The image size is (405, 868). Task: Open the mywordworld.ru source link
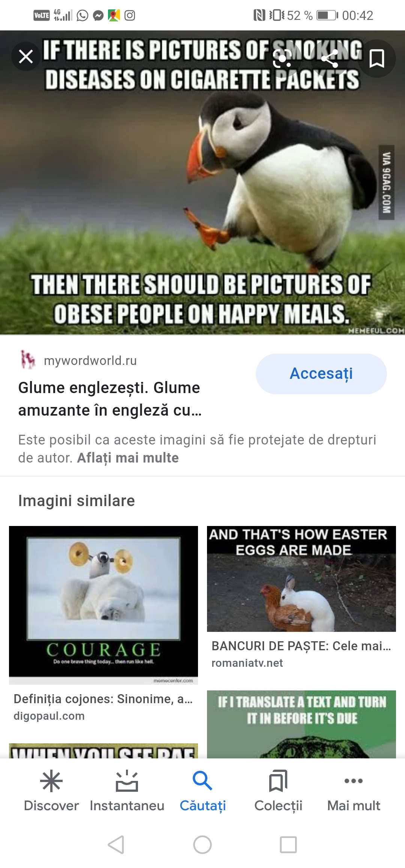[x=90, y=360]
